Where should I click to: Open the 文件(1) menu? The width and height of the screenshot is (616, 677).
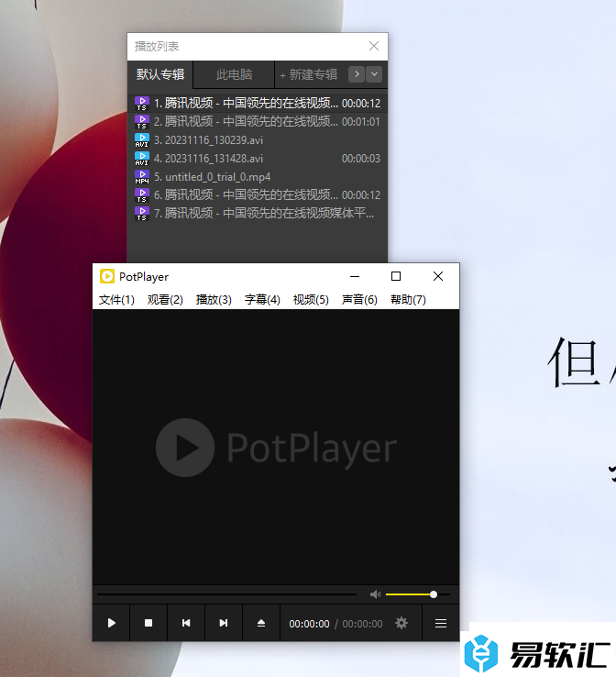(116, 299)
